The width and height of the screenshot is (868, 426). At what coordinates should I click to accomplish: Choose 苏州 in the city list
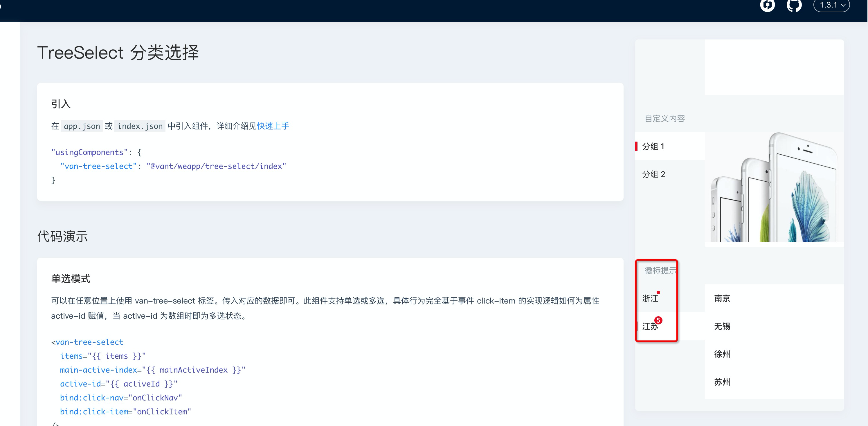[x=774, y=382]
